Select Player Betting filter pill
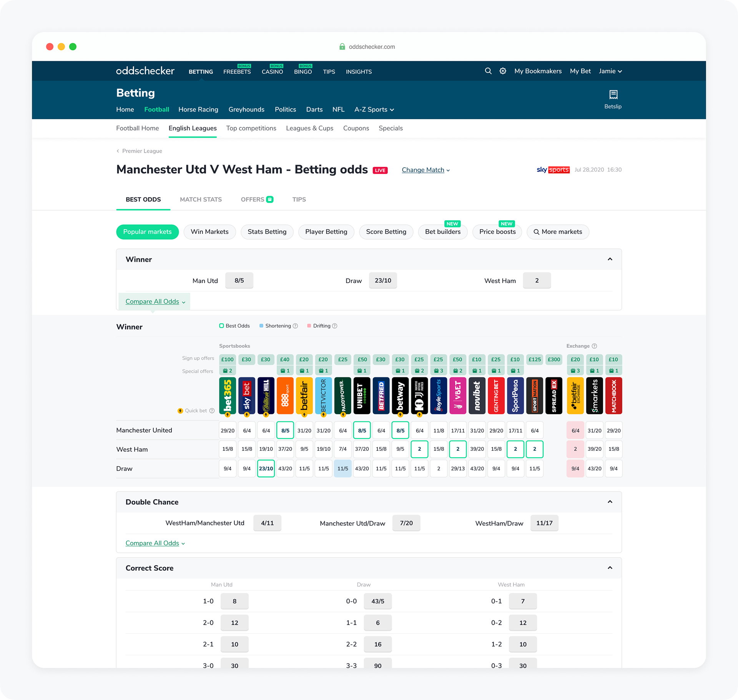This screenshot has height=700, width=738. [326, 232]
